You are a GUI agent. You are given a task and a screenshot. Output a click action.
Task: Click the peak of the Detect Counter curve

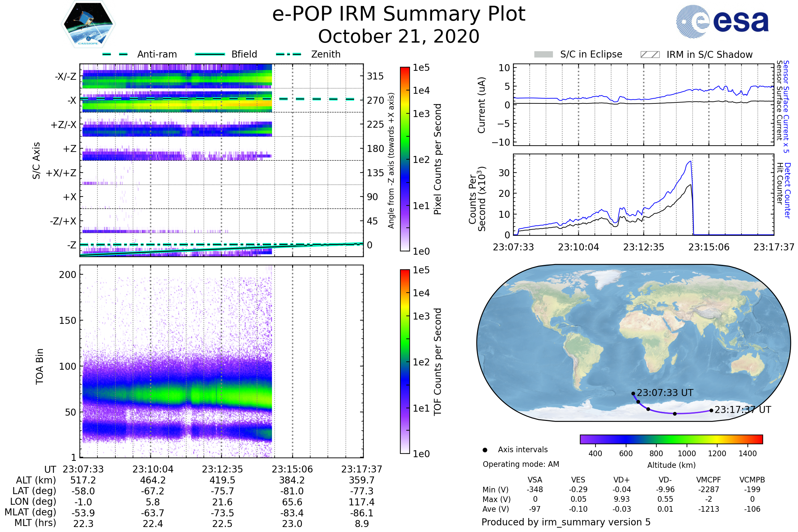(x=691, y=162)
